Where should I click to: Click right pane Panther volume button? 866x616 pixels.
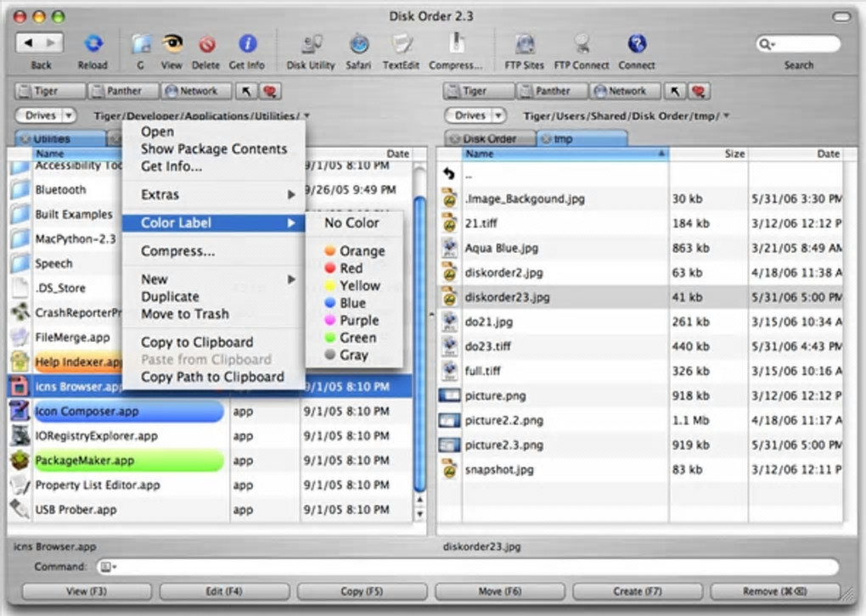point(551,91)
